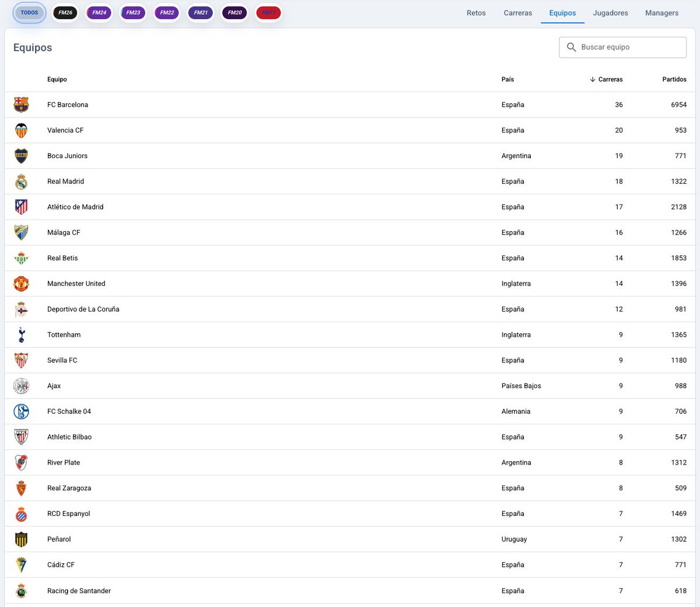700x607 pixels.
Task: Filter by FM23 edition
Action: 133,12
